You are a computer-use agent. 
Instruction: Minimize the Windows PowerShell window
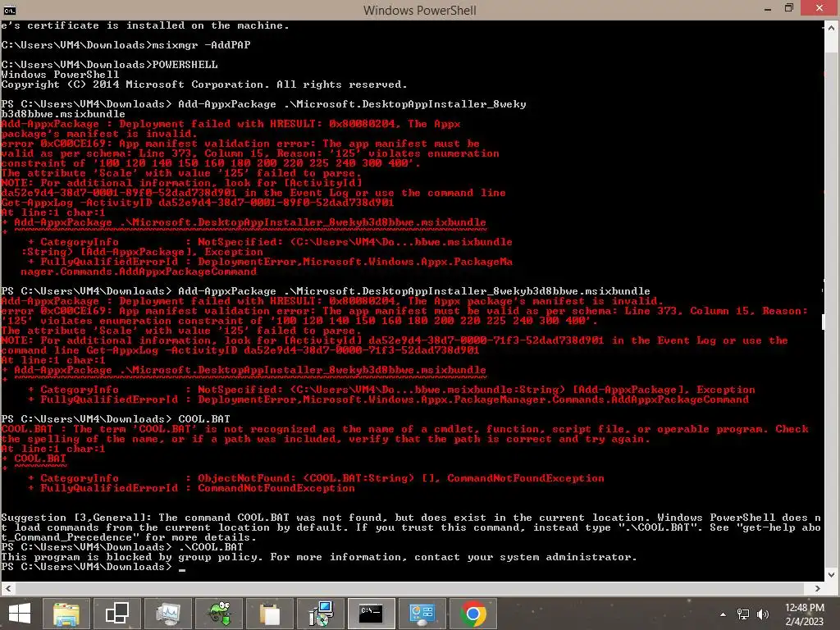coord(768,9)
